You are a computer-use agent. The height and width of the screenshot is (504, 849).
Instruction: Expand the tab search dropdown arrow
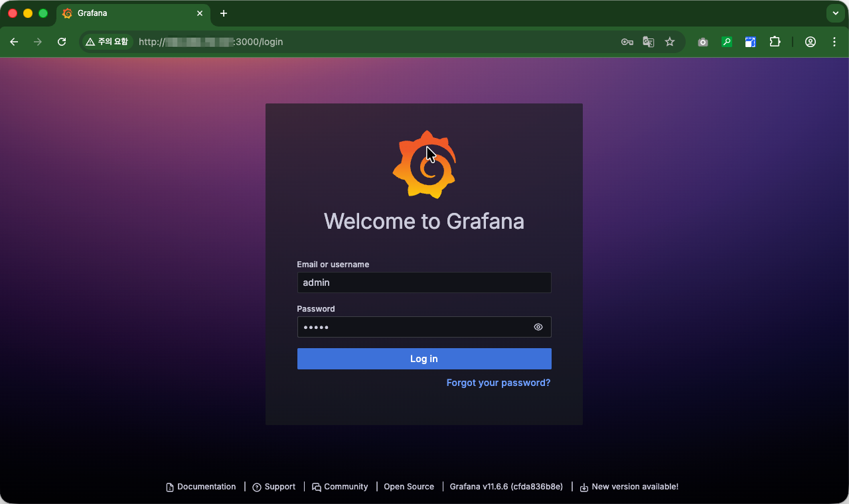[835, 13]
